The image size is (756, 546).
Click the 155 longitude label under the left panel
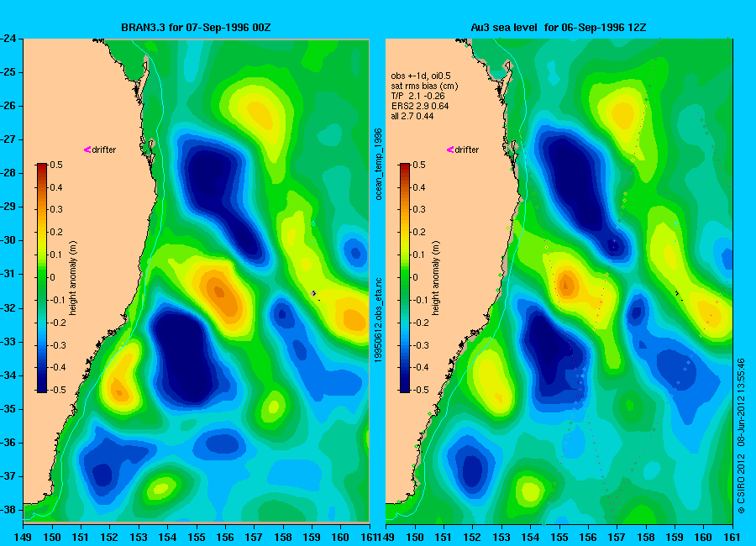197,538
